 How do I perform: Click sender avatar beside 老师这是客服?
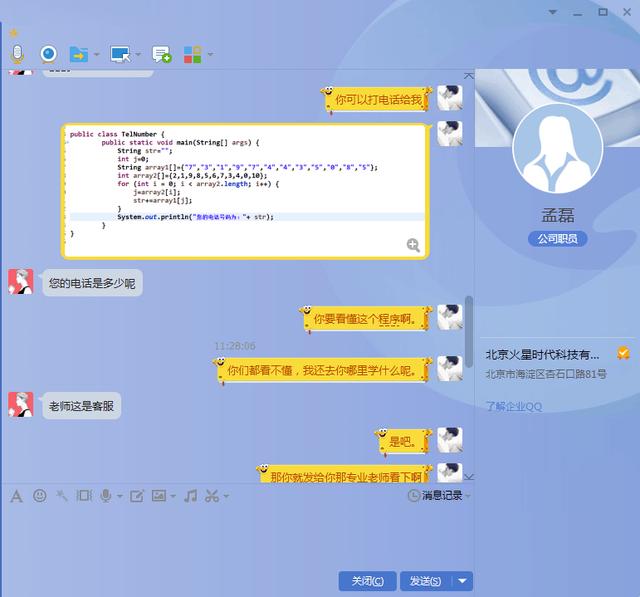(x=20, y=404)
